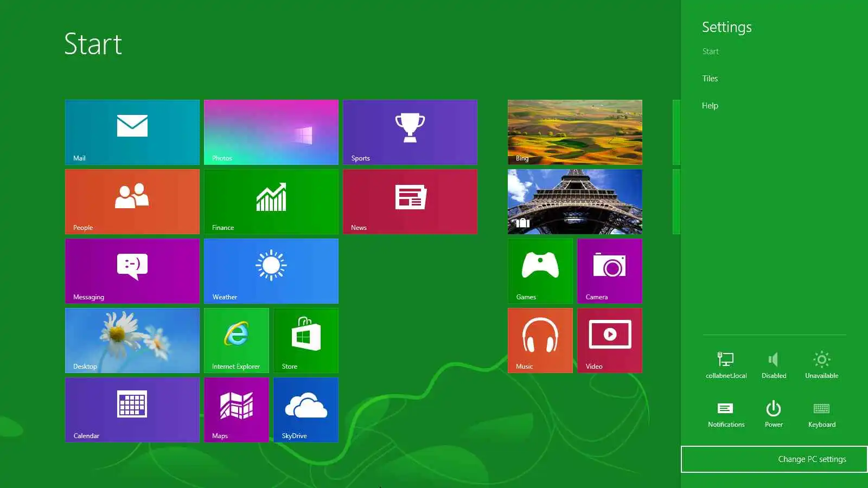Image resolution: width=868 pixels, height=488 pixels.
Task: Open the Bing landscape tile
Action: [575, 132]
